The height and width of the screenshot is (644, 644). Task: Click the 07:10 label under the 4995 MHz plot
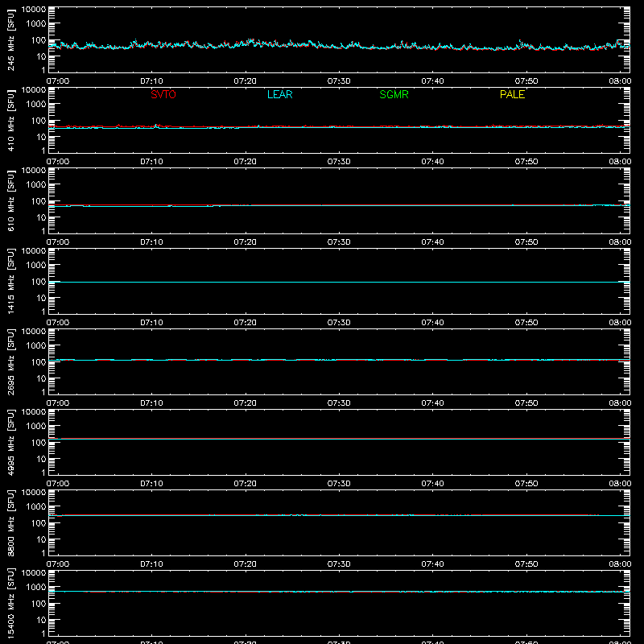click(151, 484)
